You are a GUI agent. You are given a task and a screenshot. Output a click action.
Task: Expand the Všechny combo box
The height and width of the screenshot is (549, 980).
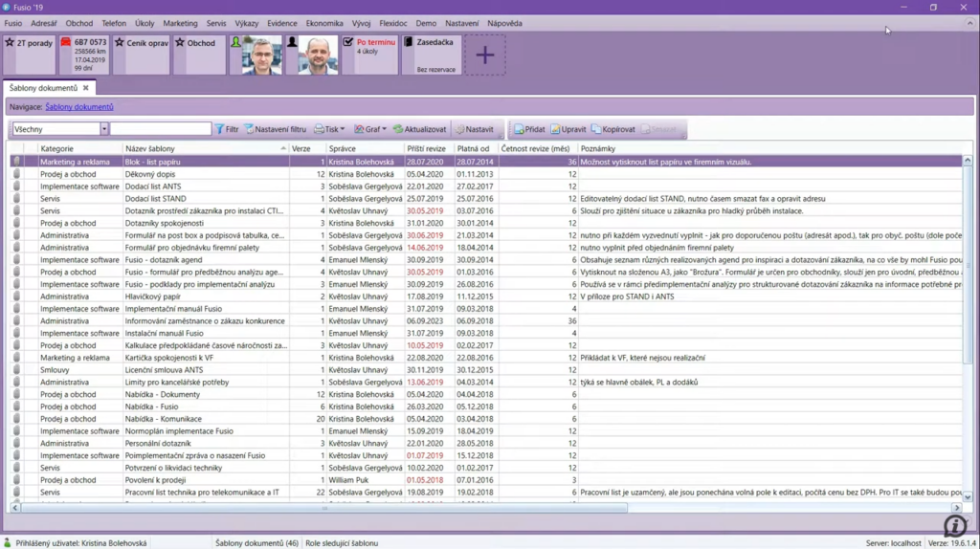[103, 129]
